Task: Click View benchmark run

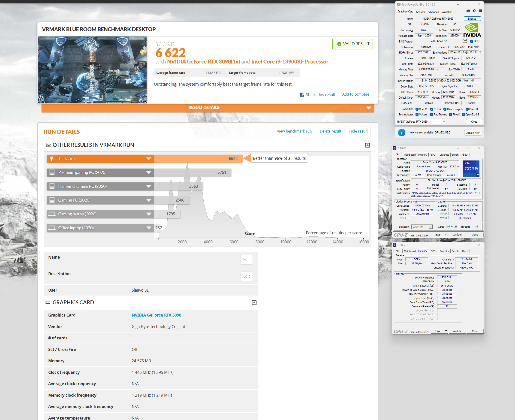Action: (x=294, y=131)
